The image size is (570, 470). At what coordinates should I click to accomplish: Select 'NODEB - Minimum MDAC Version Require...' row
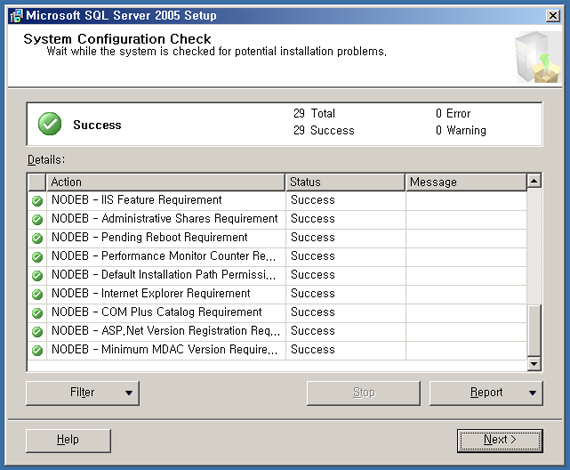pyautogui.click(x=277, y=350)
